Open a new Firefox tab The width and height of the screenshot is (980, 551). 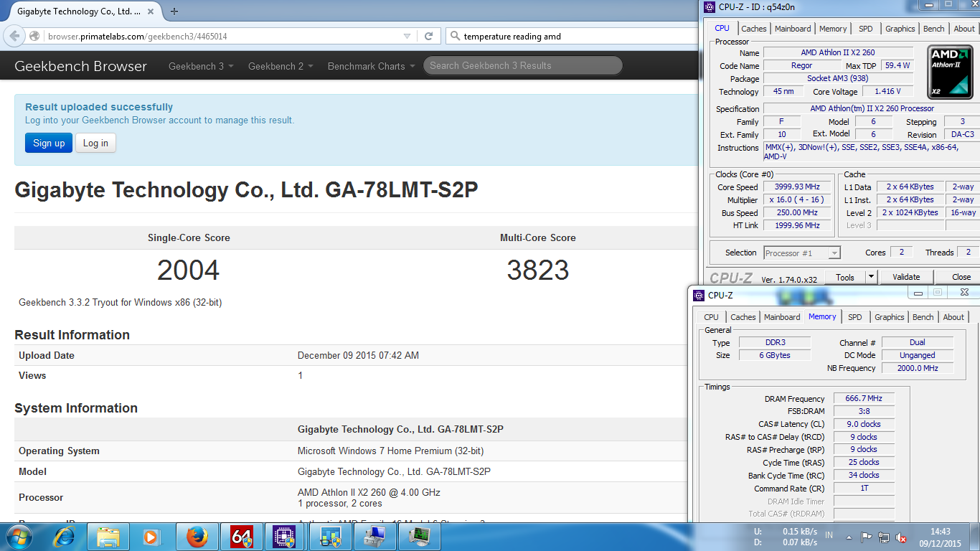[174, 11]
